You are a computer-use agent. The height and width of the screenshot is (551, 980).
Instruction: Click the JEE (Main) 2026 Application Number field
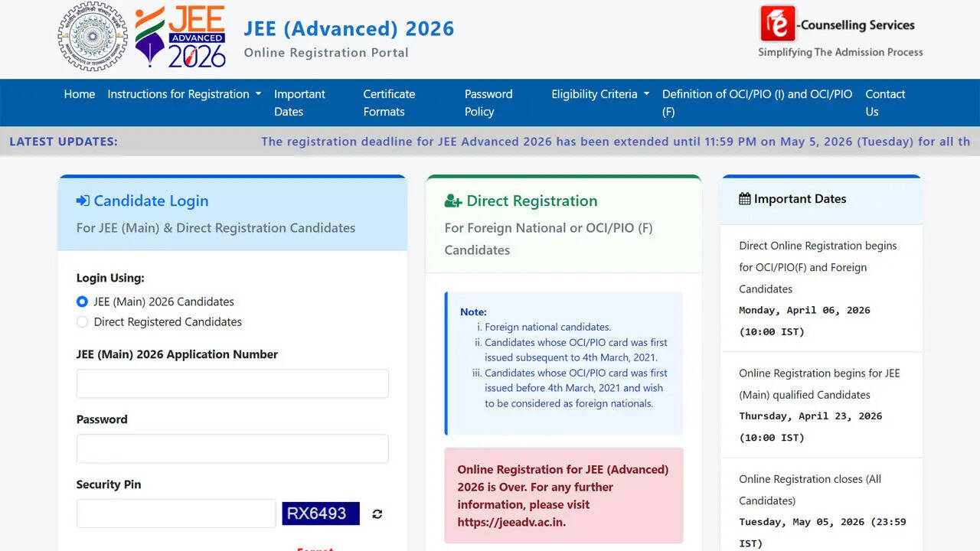coord(232,383)
